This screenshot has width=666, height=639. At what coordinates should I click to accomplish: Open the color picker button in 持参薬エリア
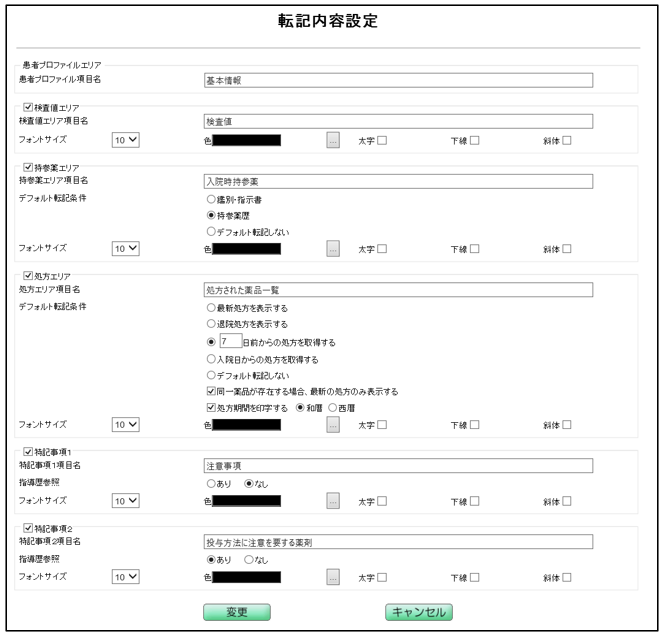pos(335,247)
